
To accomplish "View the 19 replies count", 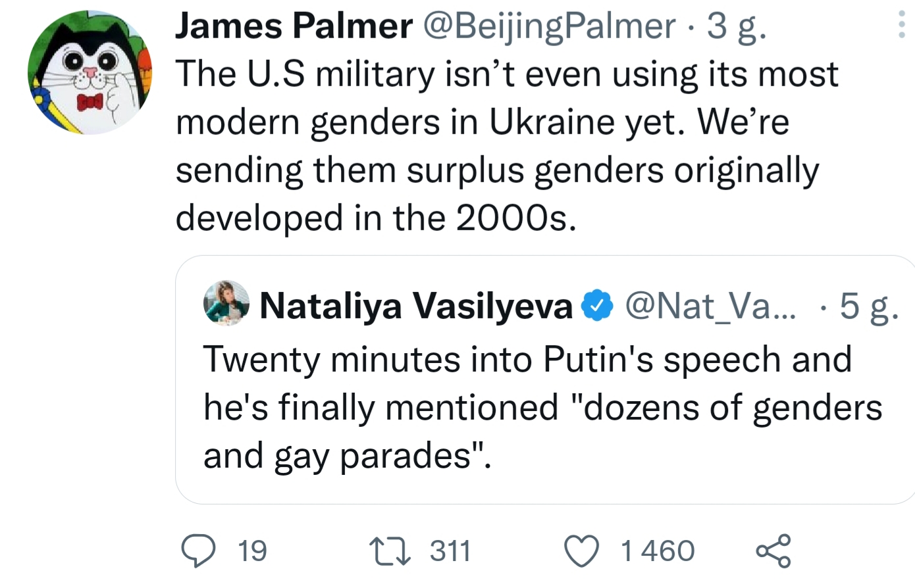I will [x=252, y=551].
